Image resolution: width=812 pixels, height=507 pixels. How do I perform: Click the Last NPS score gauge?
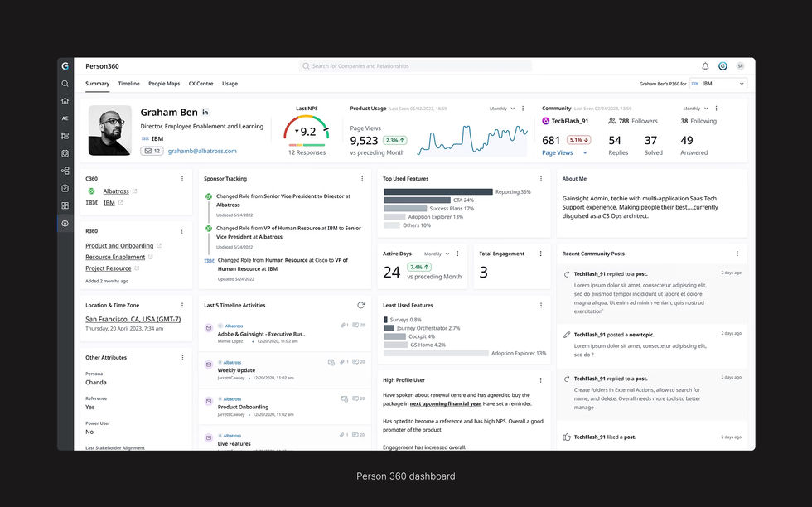tap(307, 130)
